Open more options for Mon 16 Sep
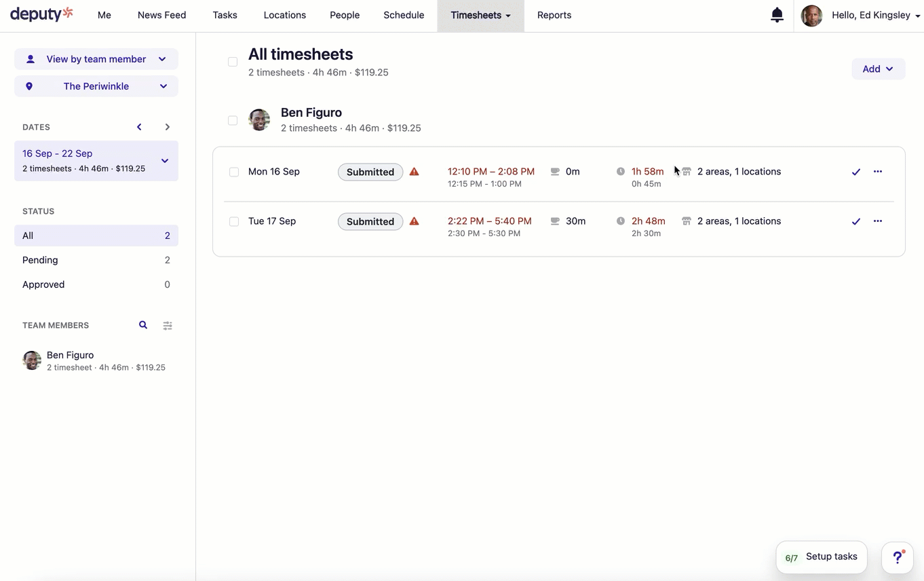The height and width of the screenshot is (581, 924). [x=878, y=172]
